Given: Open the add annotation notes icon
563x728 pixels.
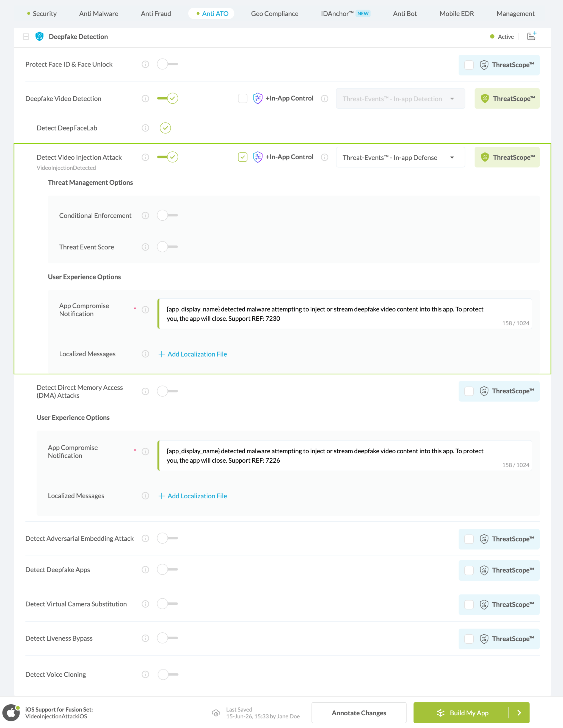Looking at the screenshot, I should (x=532, y=36).
